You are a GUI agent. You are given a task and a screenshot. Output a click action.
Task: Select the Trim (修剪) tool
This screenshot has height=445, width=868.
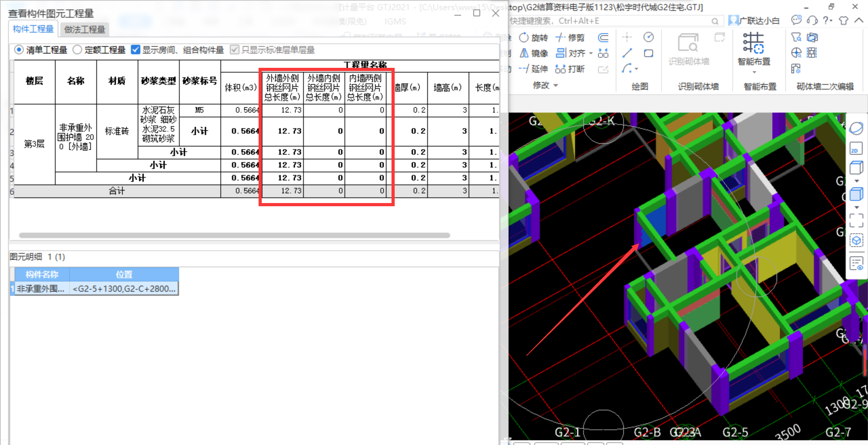tap(570, 38)
